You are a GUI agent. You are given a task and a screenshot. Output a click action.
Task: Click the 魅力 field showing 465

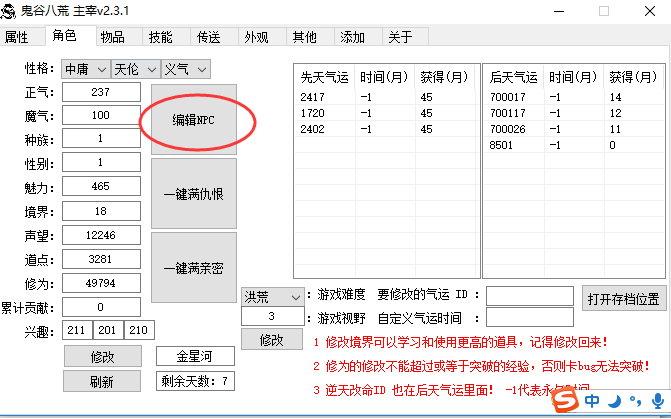[x=101, y=186]
